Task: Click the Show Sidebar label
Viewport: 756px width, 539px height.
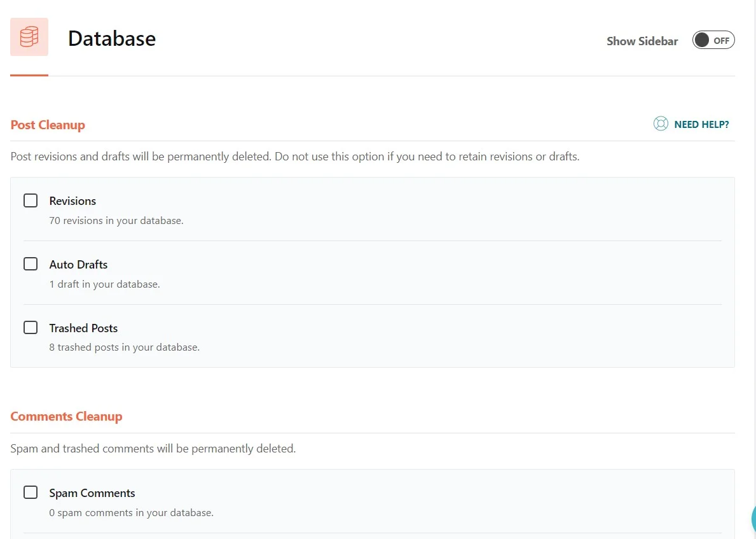Action: pos(642,41)
